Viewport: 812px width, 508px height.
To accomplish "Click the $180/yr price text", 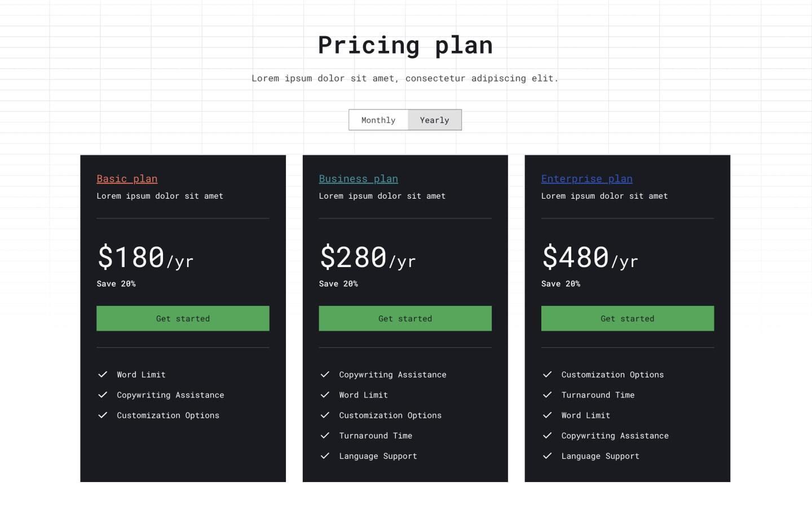I will (145, 257).
